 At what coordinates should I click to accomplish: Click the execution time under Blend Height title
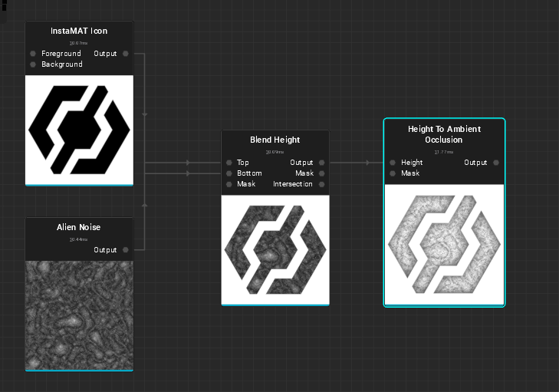(275, 152)
